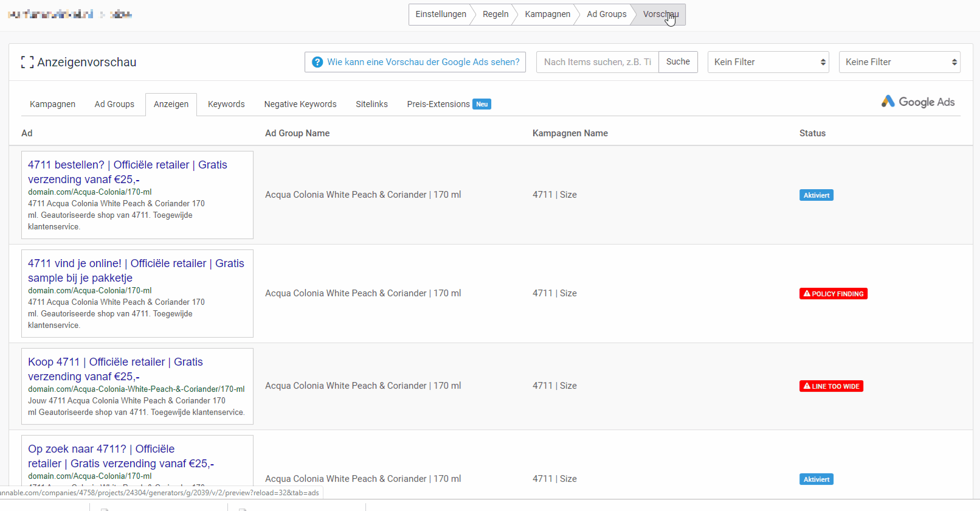Click the Ad column header
Screen dimensions: 980x511
(x=27, y=133)
